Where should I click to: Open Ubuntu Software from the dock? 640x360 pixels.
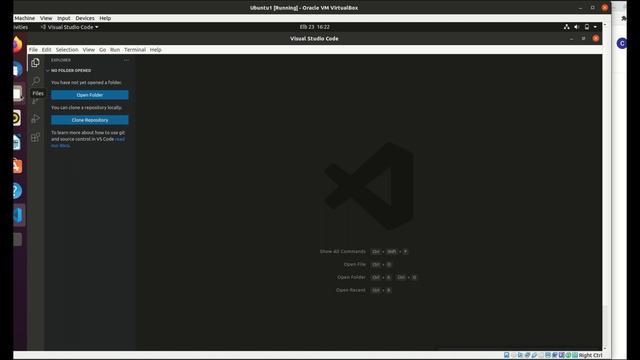17,166
